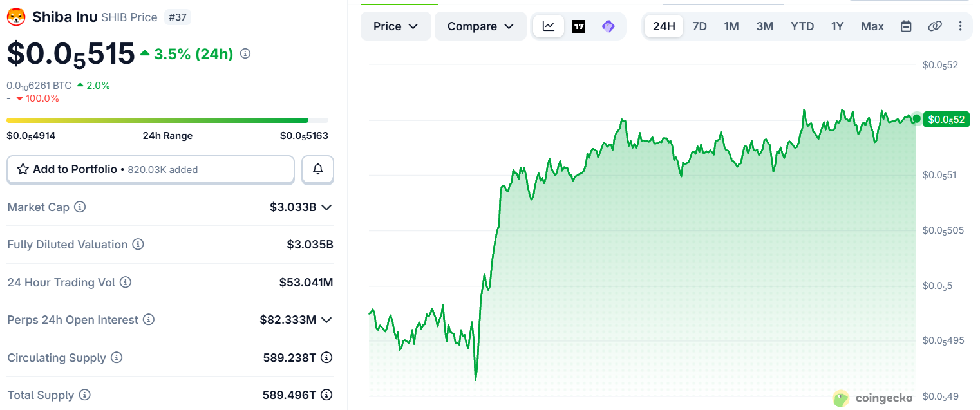The height and width of the screenshot is (410, 980).
Task: Expand Perps 24h Open Interest chevron
Action: (x=326, y=320)
